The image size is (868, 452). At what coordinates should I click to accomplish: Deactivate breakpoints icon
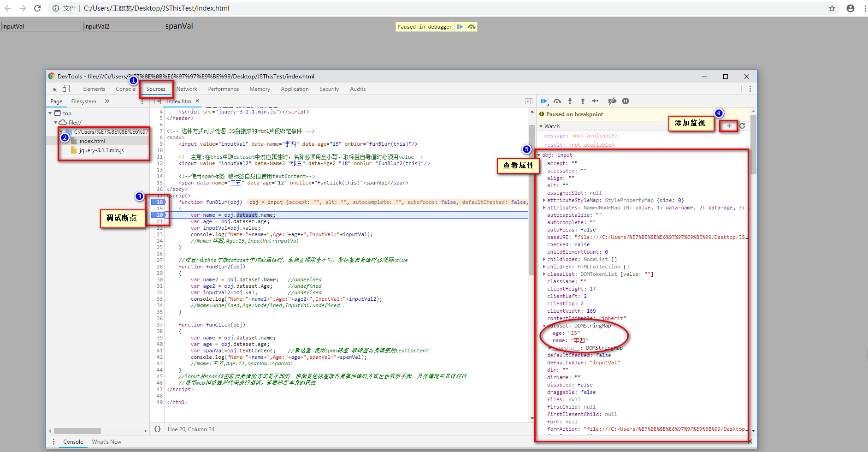pos(612,101)
